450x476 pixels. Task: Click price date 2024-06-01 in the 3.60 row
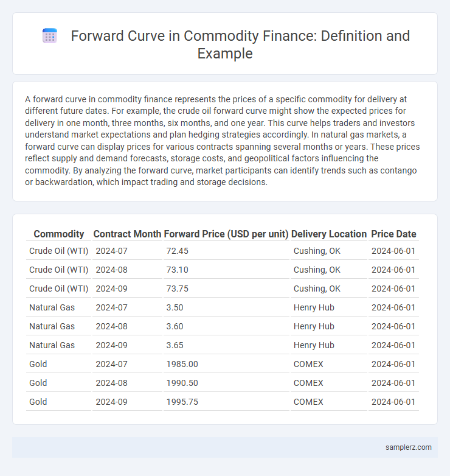coord(393,326)
